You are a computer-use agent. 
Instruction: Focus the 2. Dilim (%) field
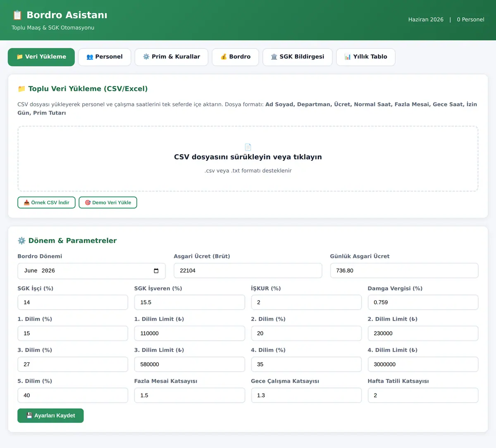pyautogui.click(x=306, y=334)
